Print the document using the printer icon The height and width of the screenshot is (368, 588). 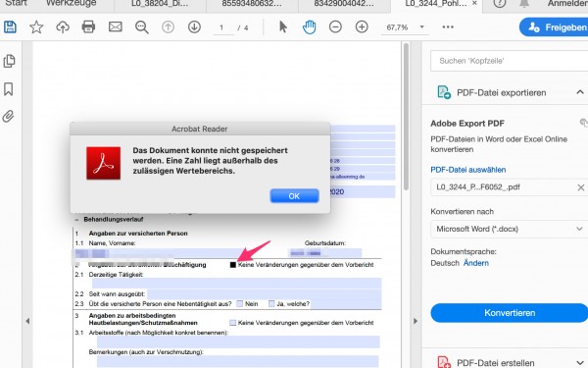88,27
